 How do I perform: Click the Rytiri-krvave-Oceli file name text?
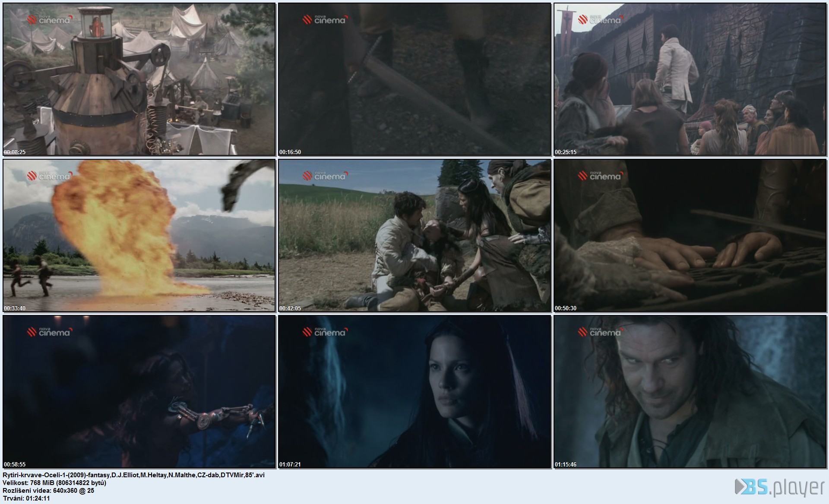[133, 475]
